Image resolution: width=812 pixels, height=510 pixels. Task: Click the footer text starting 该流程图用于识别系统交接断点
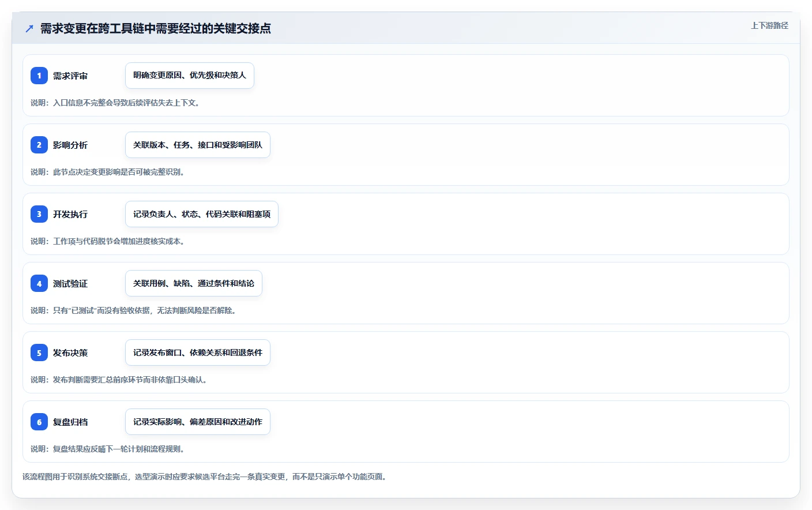(x=205, y=477)
